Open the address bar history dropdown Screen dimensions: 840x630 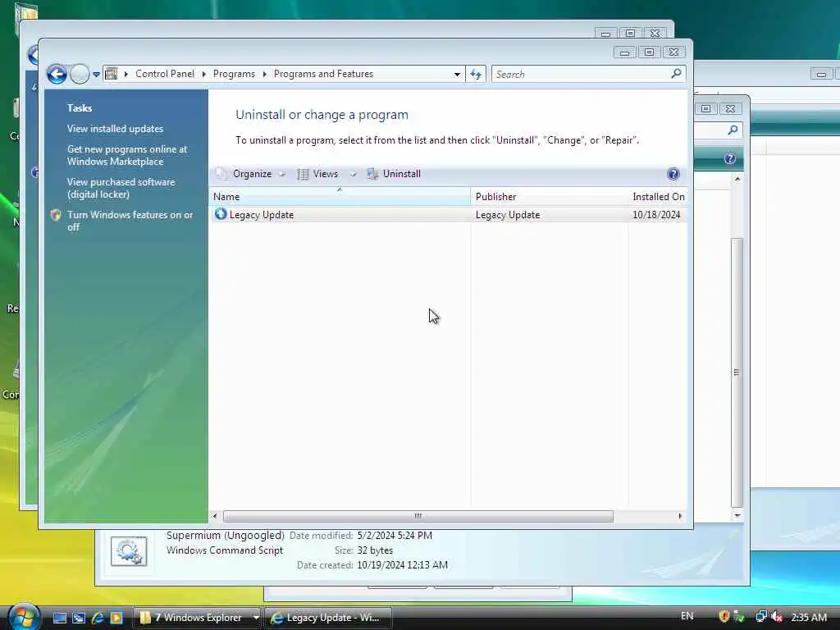[x=457, y=75]
